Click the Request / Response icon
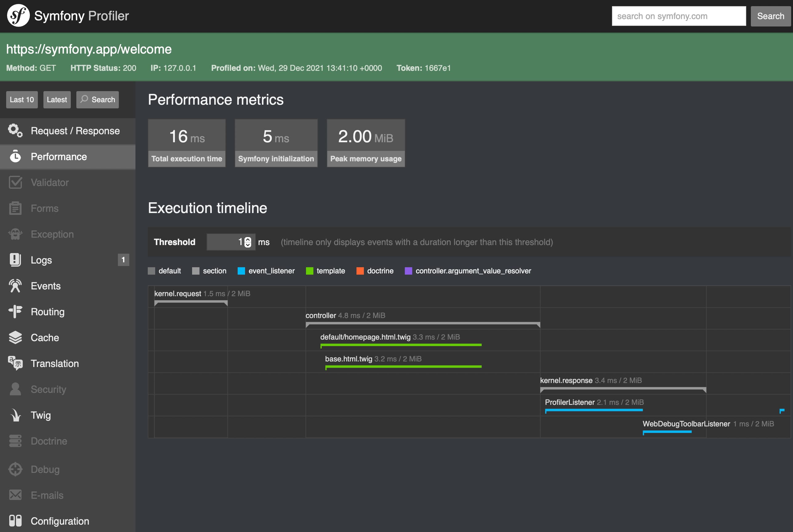793x532 pixels. (x=15, y=131)
